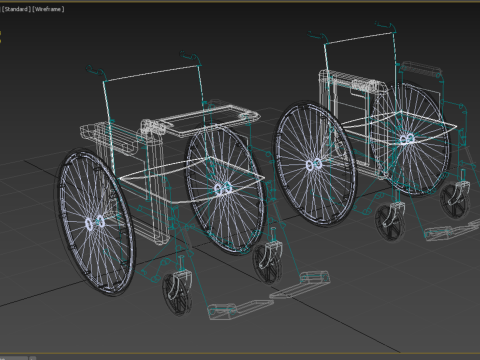Screen dimensions: 480x360
Task: Open the Standard viewport label menu
Action: point(16,9)
